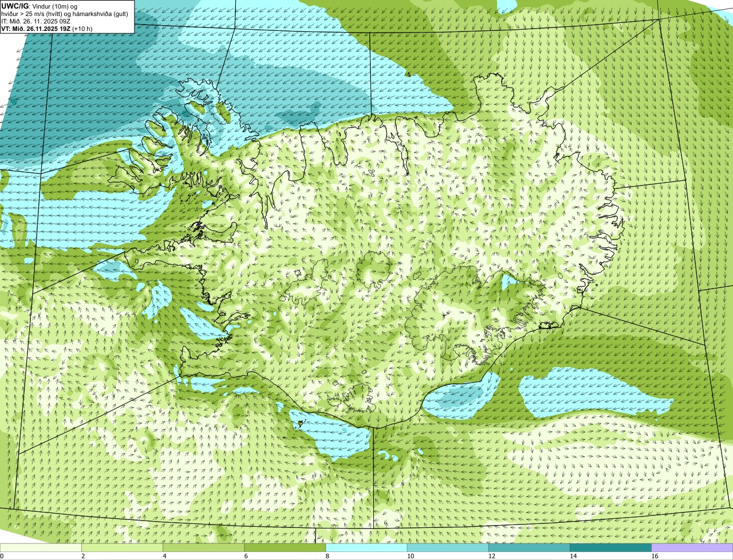The width and height of the screenshot is (733, 560).
Task: Click the '14' color bar label
Action: point(573,556)
